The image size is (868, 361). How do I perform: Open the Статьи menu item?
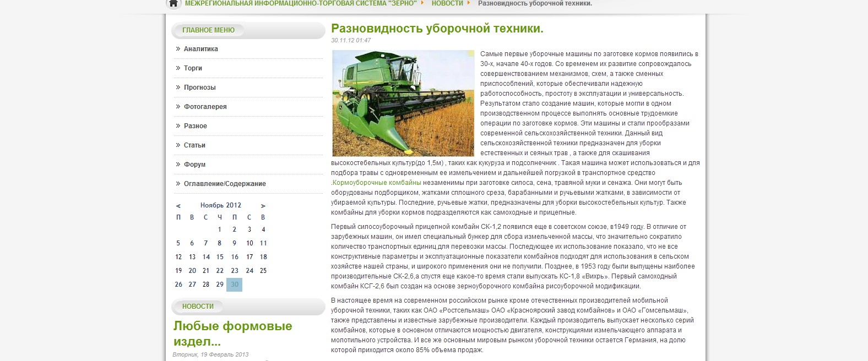coord(194,145)
